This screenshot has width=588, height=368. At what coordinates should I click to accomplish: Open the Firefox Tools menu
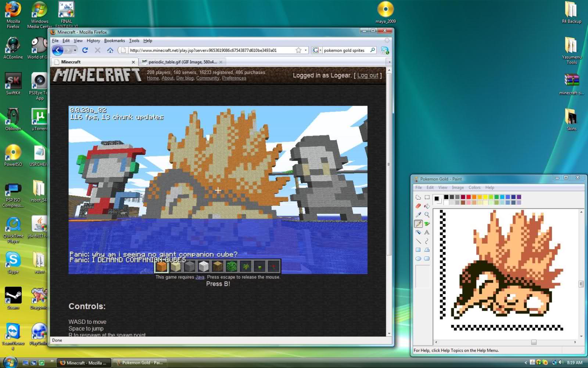134,40
